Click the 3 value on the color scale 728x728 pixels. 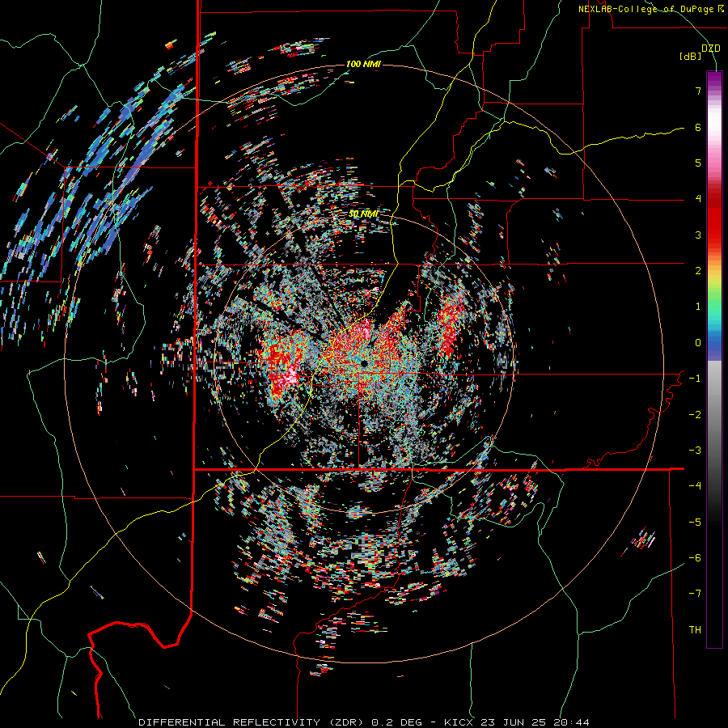pyautogui.click(x=698, y=235)
